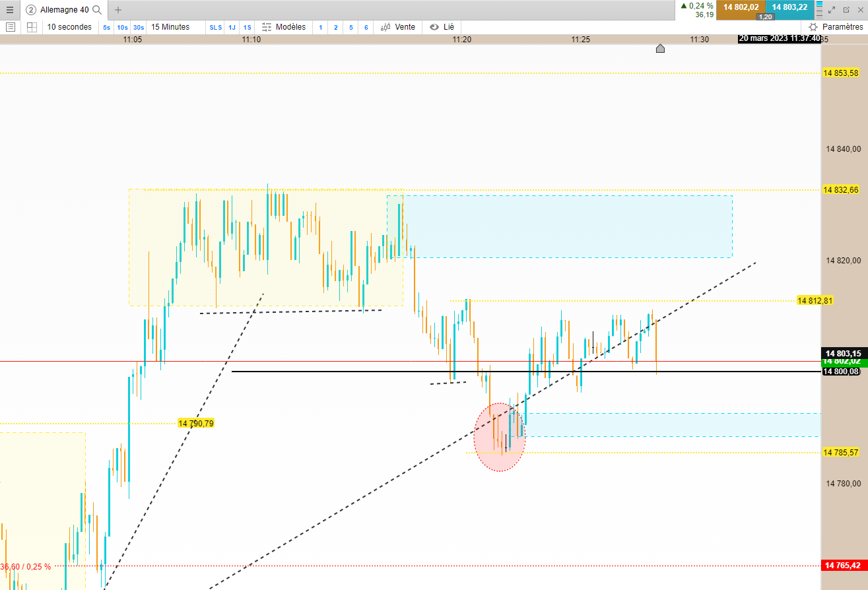The height and width of the screenshot is (590, 868).
Task: Open the Modèles templates dropdown
Action: click(x=284, y=27)
